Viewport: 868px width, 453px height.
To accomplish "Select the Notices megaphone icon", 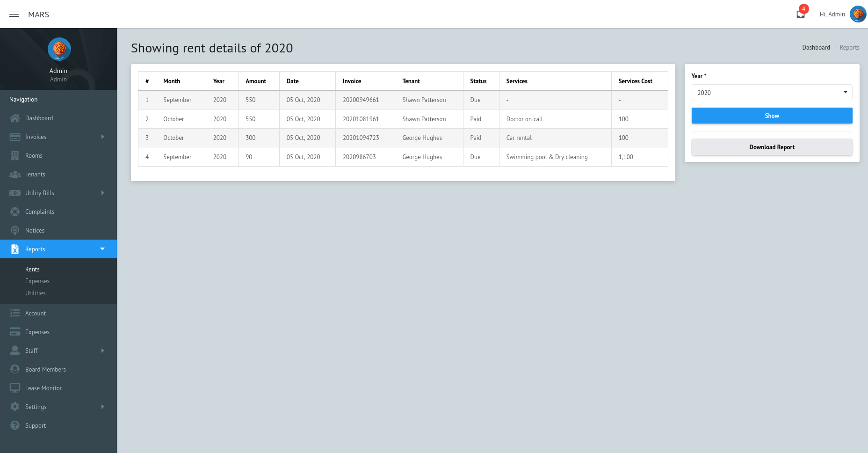I will 15,230.
